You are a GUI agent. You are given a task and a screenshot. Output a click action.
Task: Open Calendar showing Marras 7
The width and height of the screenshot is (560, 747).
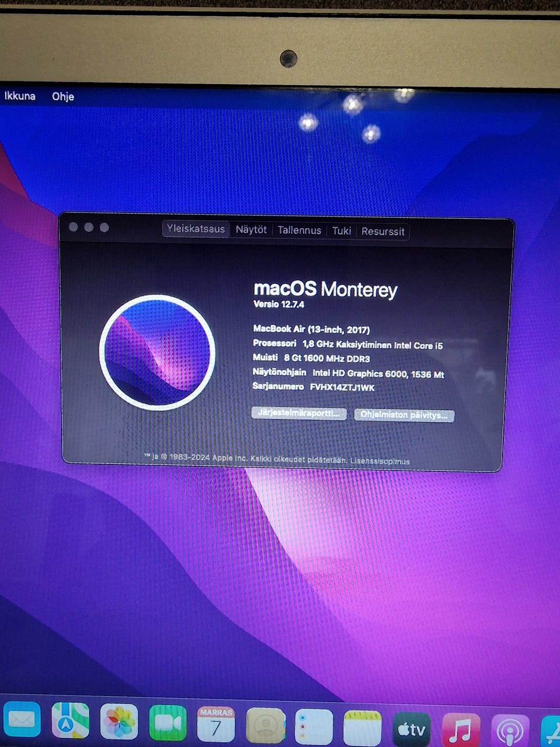click(216, 724)
